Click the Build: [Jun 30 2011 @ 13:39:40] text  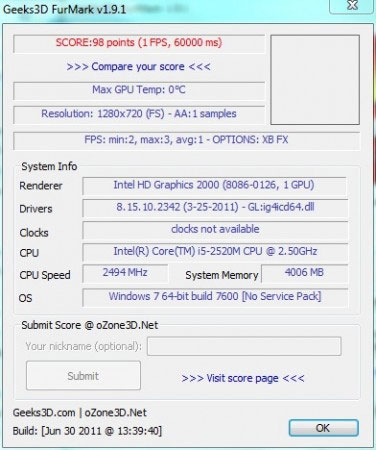[x=87, y=431]
